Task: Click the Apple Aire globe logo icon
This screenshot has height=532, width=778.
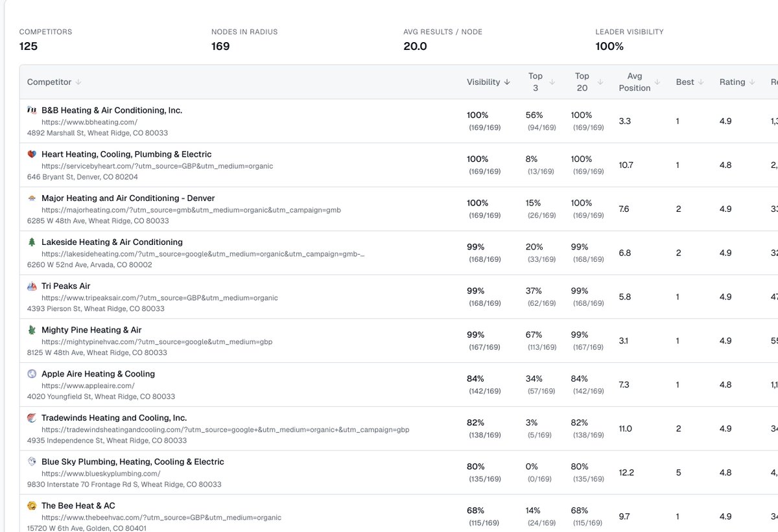Action: tap(32, 374)
